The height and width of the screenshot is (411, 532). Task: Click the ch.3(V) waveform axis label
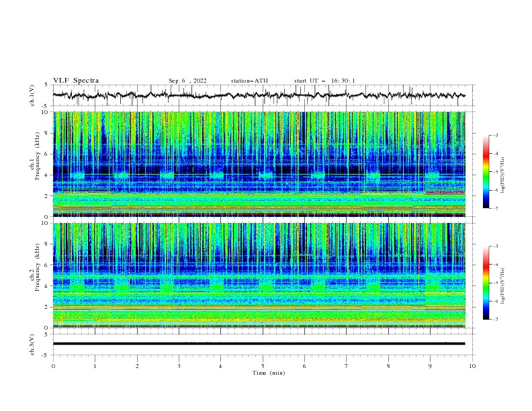click(32, 345)
